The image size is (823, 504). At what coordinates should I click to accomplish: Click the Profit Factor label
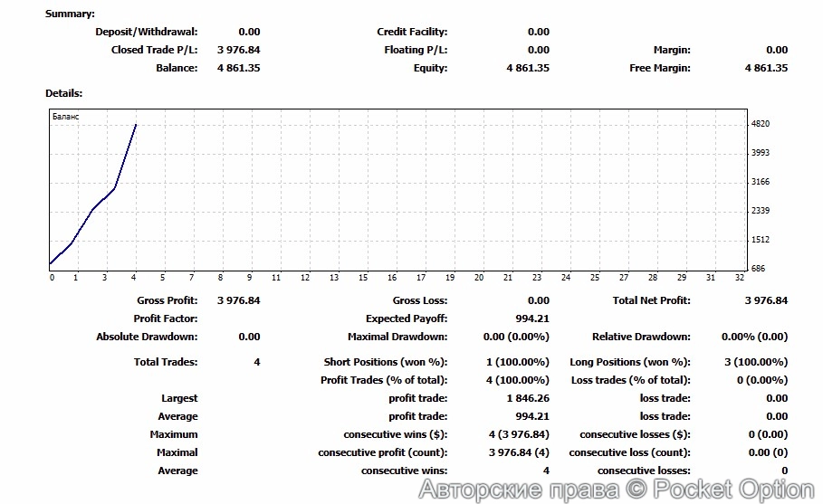pyautogui.click(x=165, y=319)
